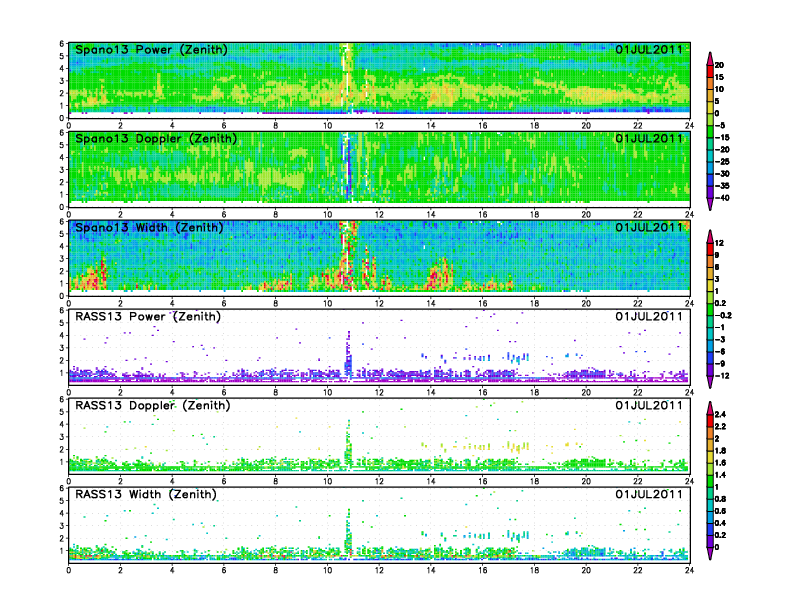The image size is (792, 612).
Task: Click the 01JUL2011 date in the RASS13 Width panel
Action: coord(648,494)
